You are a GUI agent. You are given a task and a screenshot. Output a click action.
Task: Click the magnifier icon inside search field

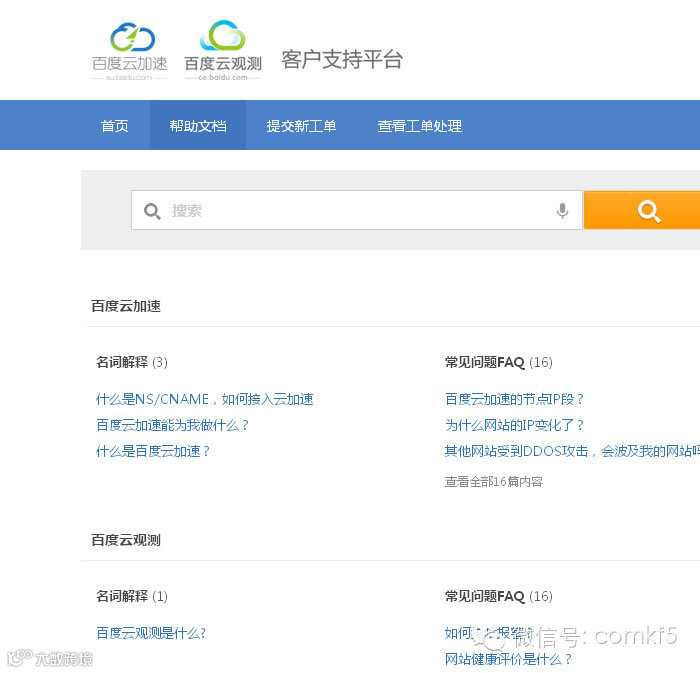(152, 211)
